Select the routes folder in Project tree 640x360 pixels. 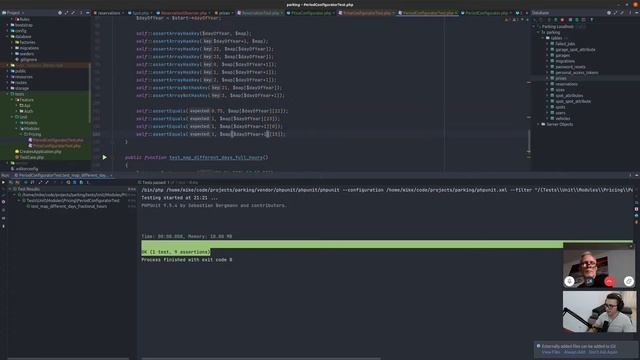click(x=21, y=82)
